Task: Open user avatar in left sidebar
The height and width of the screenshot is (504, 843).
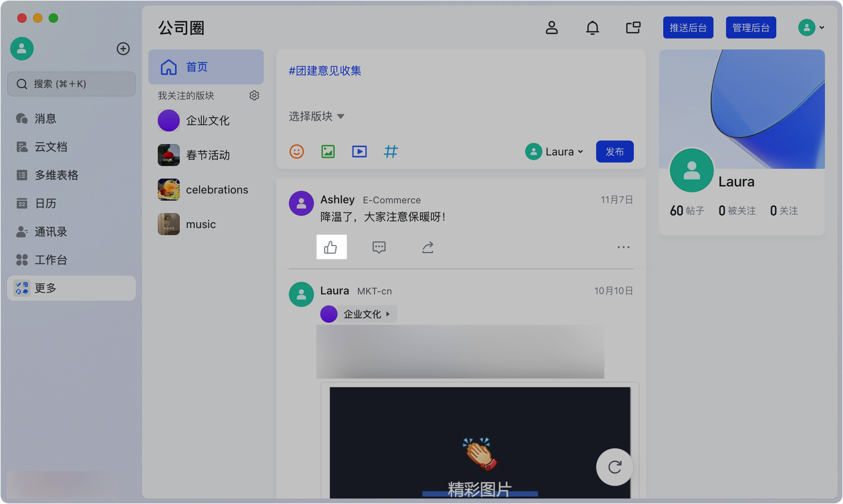Action: point(22,49)
